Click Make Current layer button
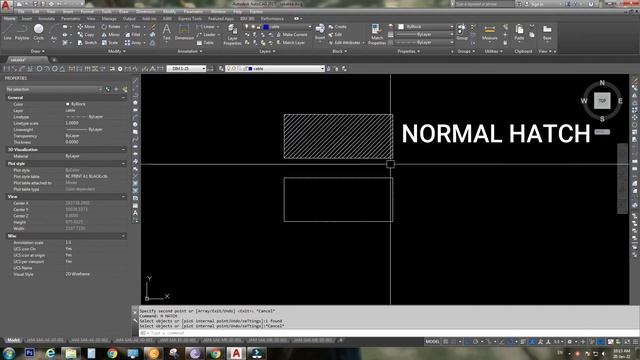 292,35
